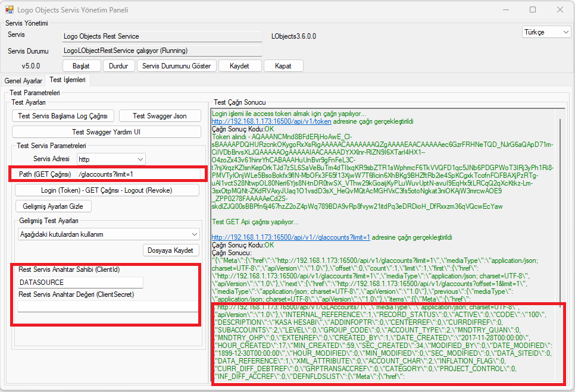
Task: Click the Test Swagger Json button
Action: pyautogui.click(x=160, y=116)
